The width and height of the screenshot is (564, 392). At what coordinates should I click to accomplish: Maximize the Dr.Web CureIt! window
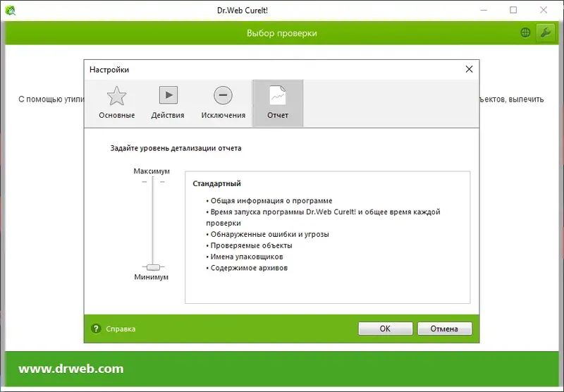click(x=513, y=10)
